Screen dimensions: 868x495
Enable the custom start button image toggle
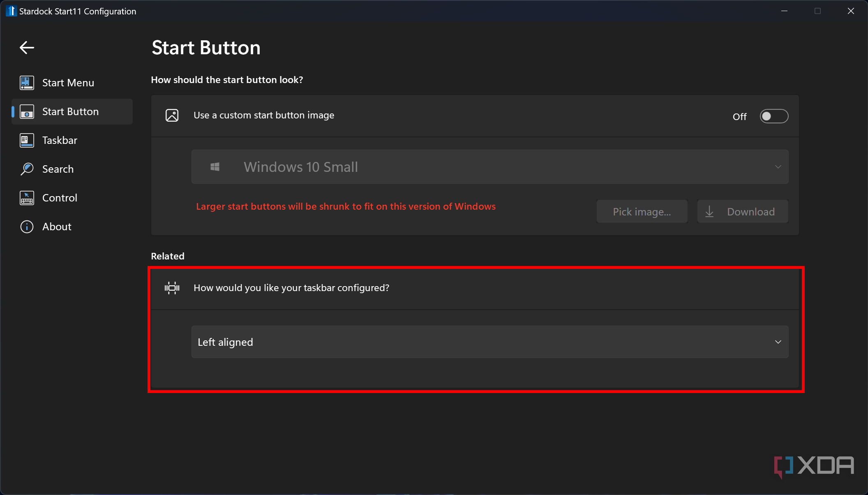coord(773,116)
